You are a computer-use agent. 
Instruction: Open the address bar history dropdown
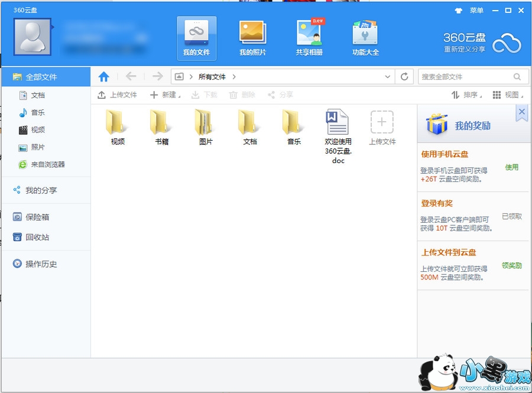(x=387, y=77)
